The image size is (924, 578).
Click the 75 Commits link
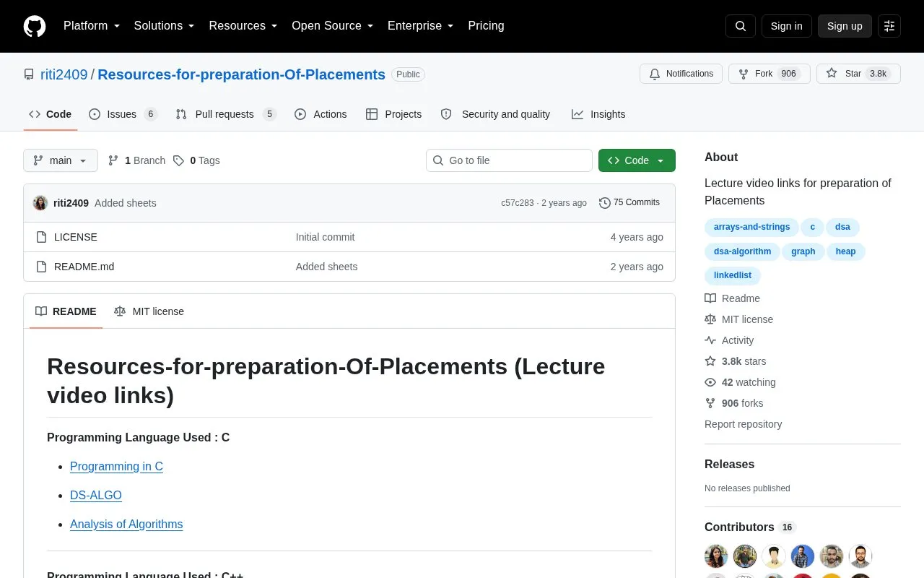[x=629, y=203]
